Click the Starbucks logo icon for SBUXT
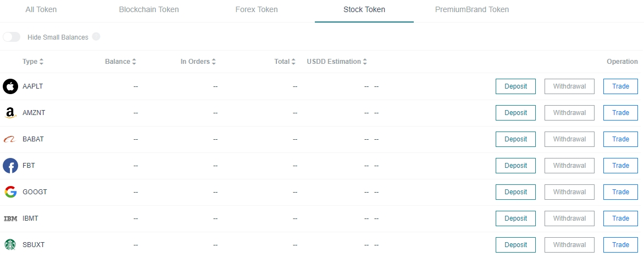The height and width of the screenshot is (257, 644). pyautogui.click(x=10, y=245)
